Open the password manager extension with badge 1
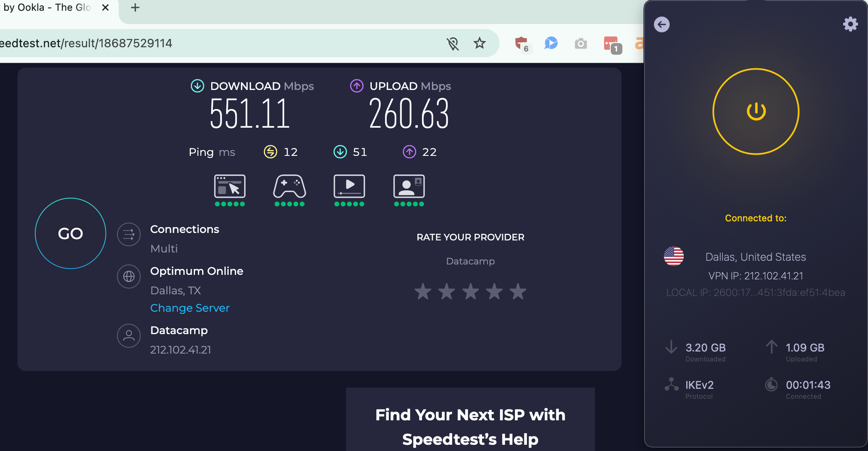 pyautogui.click(x=612, y=44)
